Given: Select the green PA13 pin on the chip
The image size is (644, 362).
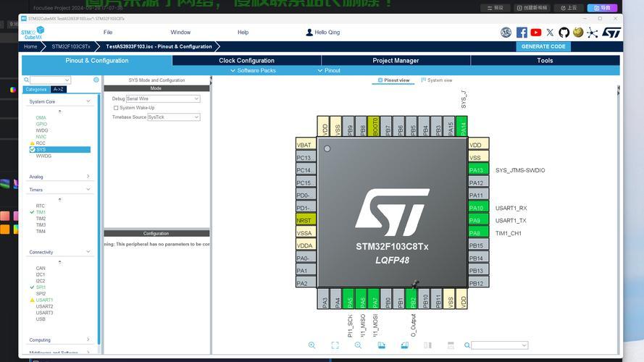Looking at the screenshot, I should [477, 170].
